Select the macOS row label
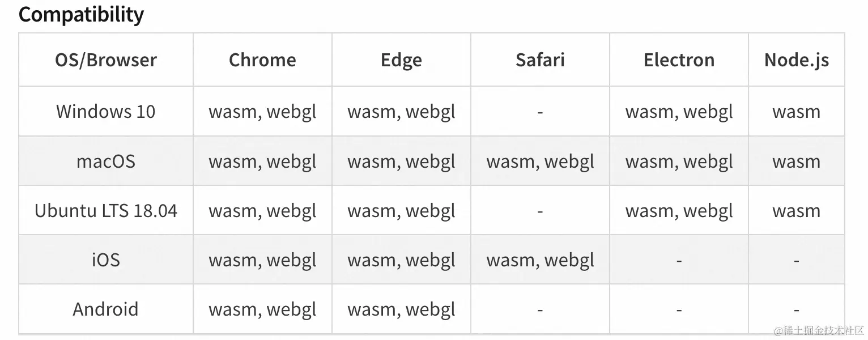Screen dimensions: 868x340 pos(106,161)
